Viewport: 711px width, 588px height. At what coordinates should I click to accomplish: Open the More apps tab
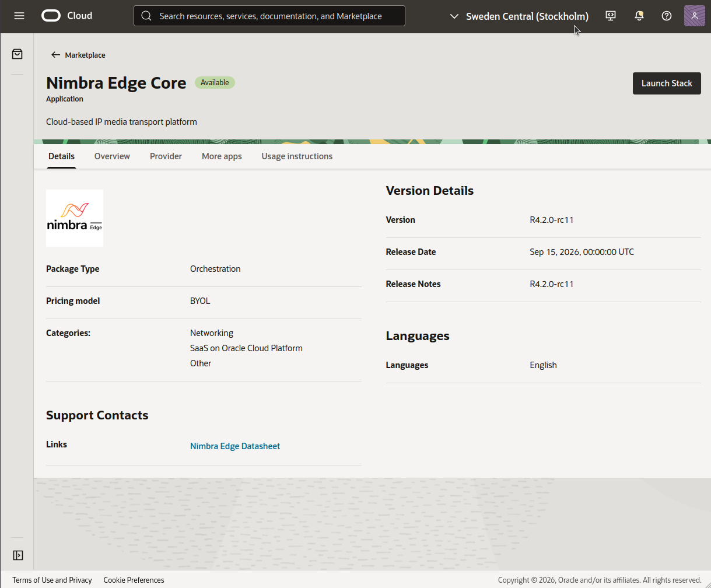click(222, 156)
